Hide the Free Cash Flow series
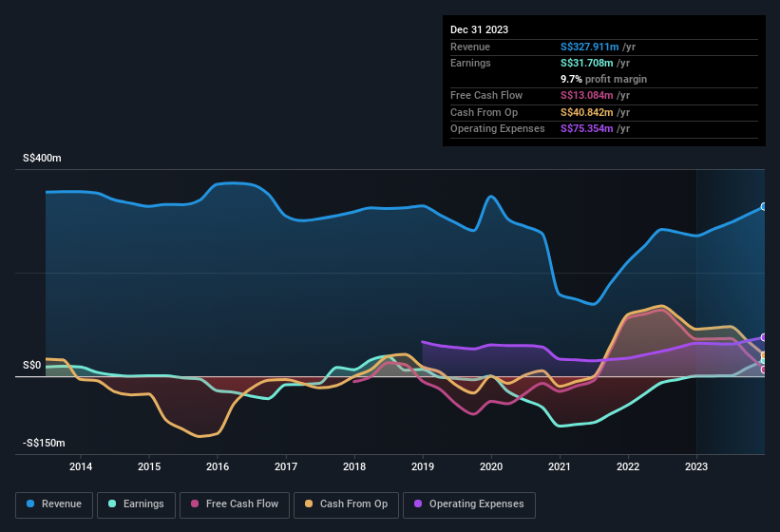780x532 pixels. pyautogui.click(x=235, y=504)
